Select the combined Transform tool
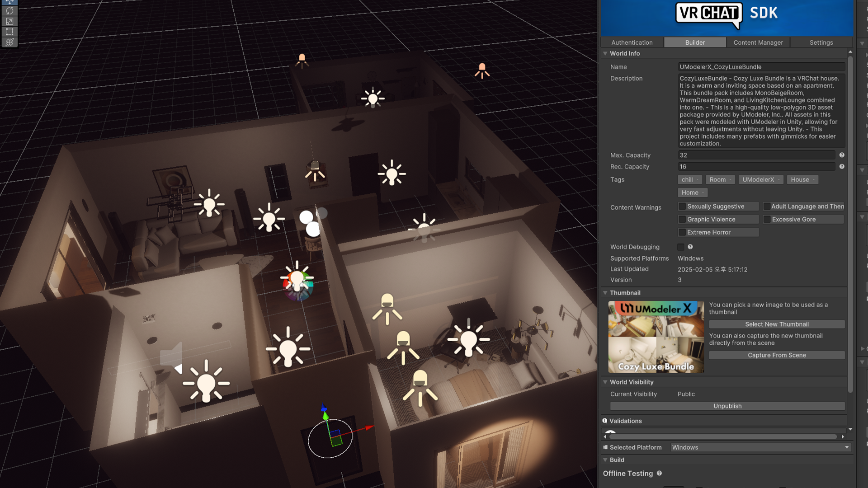Screen dimensions: 868x488 point(9,42)
